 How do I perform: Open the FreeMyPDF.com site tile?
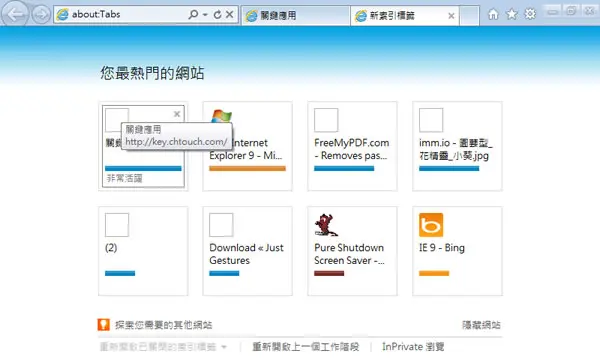(352, 146)
